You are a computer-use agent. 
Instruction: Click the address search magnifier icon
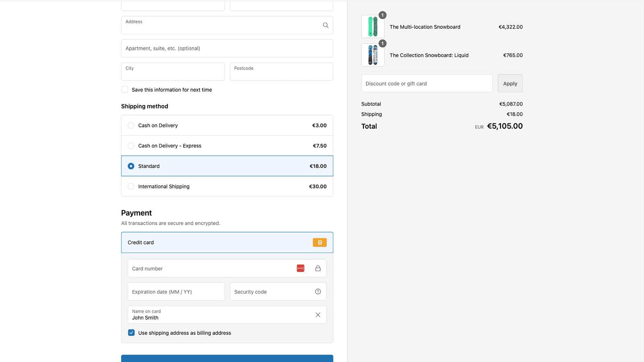(x=326, y=25)
